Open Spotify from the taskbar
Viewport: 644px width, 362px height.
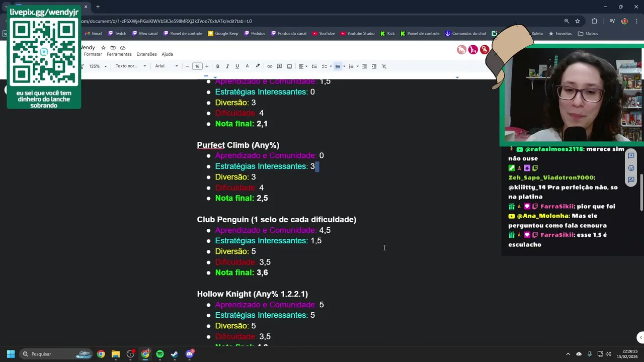click(x=160, y=354)
